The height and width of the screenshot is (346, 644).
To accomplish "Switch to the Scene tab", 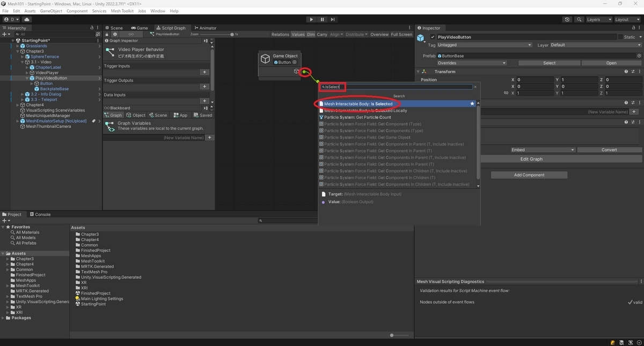I will (x=114, y=28).
